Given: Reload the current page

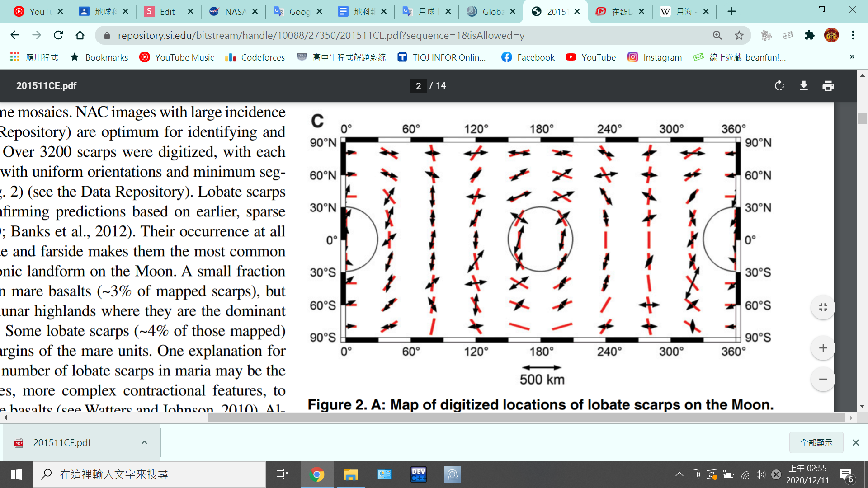Looking at the screenshot, I should [x=58, y=35].
